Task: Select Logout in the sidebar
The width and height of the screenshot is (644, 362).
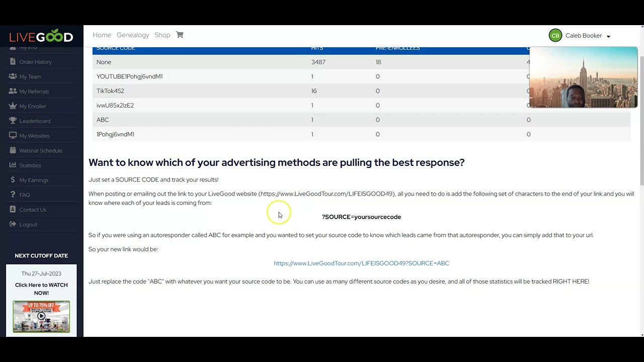Action: click(x=28, y=224)
